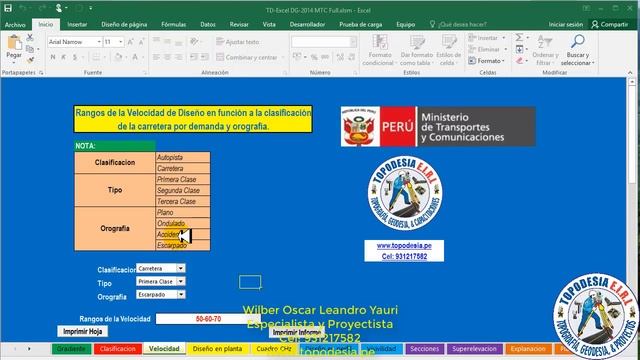
Task: Click the Fill down icon
Action: point(519,49)
